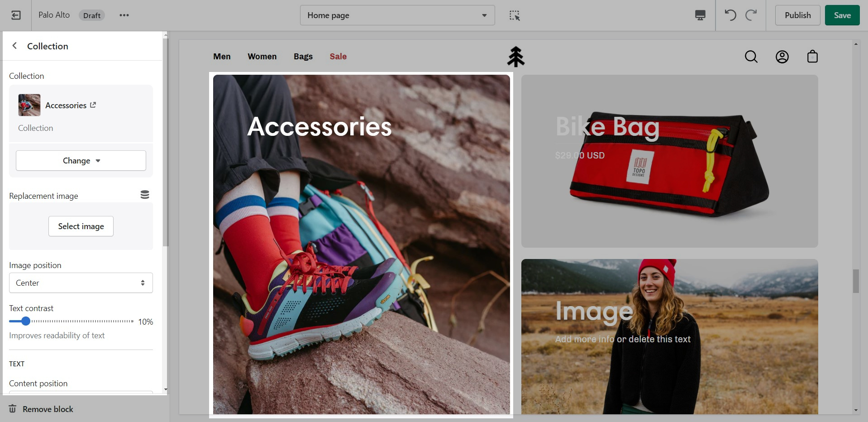
Task: Click the exit editor icon
Action: [x=16, y=15]
